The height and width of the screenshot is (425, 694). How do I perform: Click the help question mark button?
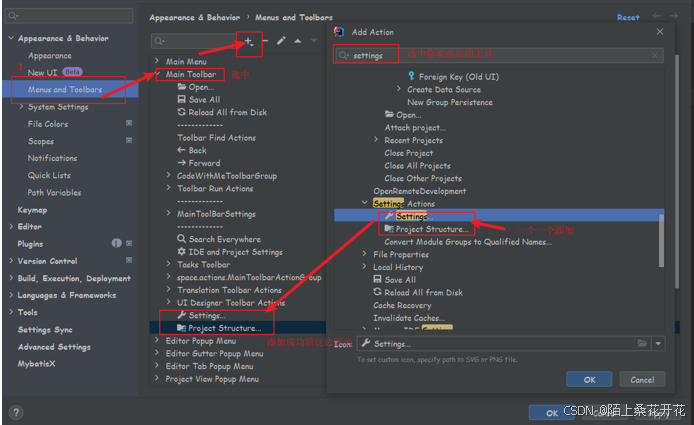(16, 413)
